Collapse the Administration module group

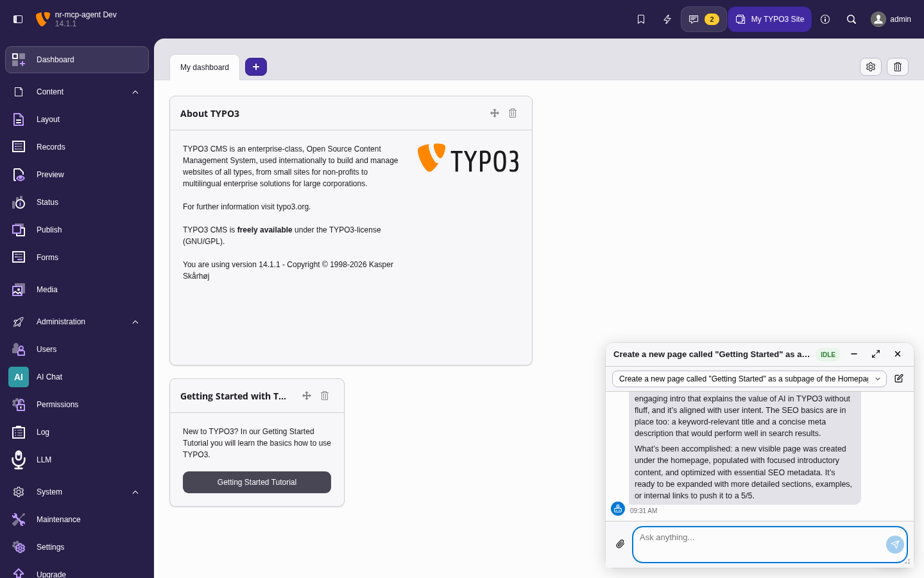click(x=77, y=322)
